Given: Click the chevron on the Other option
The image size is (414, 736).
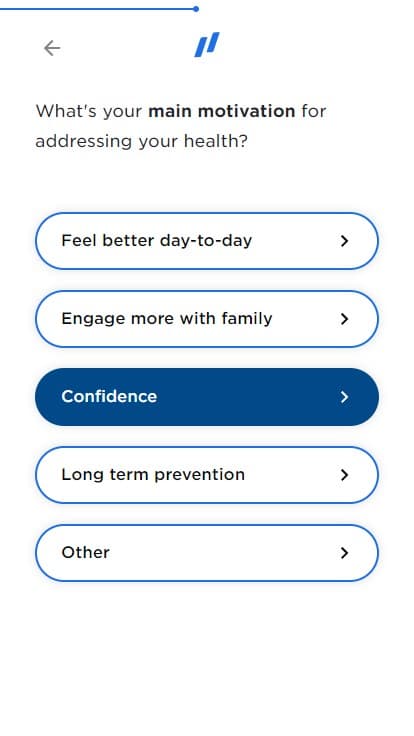Looking at the screenshot, I should pos(345,552).
